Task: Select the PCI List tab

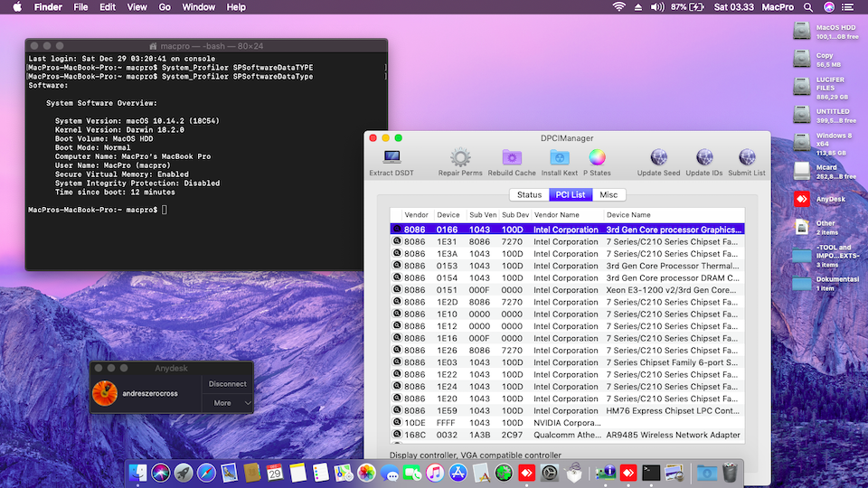Action: pyautogui.click(x=571, y=195)
